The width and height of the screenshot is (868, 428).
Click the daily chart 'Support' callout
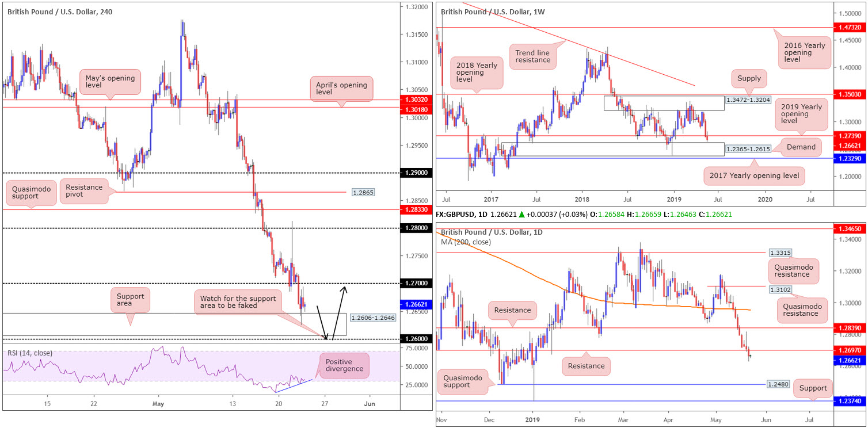[x=812, y=389]
